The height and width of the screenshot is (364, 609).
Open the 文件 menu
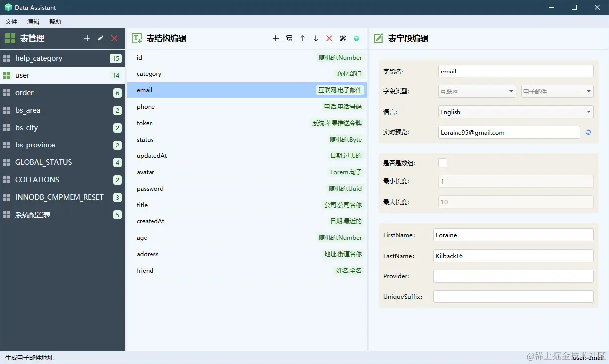coord(11,22)
